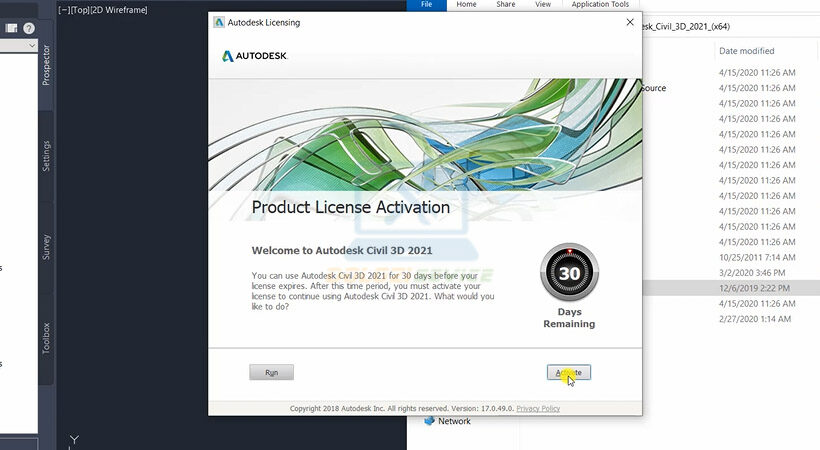Open the Survey tab
Screen dimensions: 820x450
[46, 246]
